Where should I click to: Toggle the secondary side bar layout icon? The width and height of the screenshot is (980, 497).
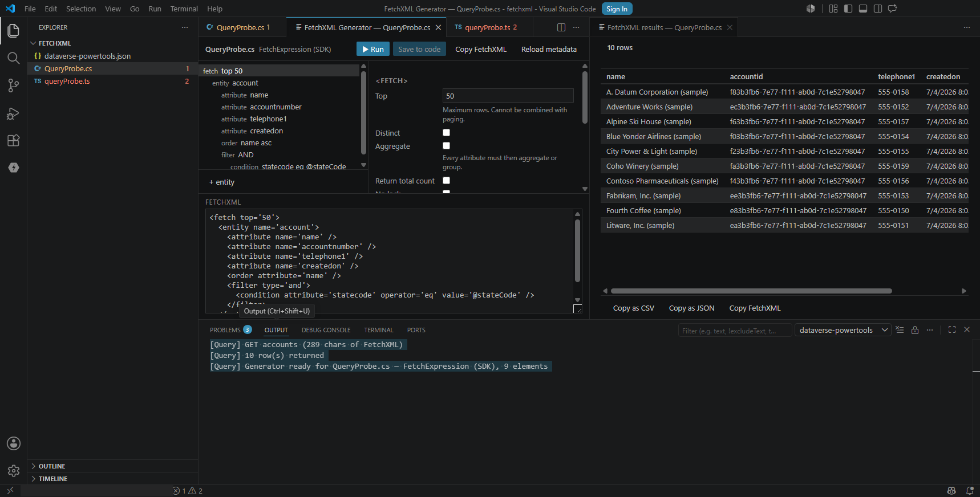878,9
